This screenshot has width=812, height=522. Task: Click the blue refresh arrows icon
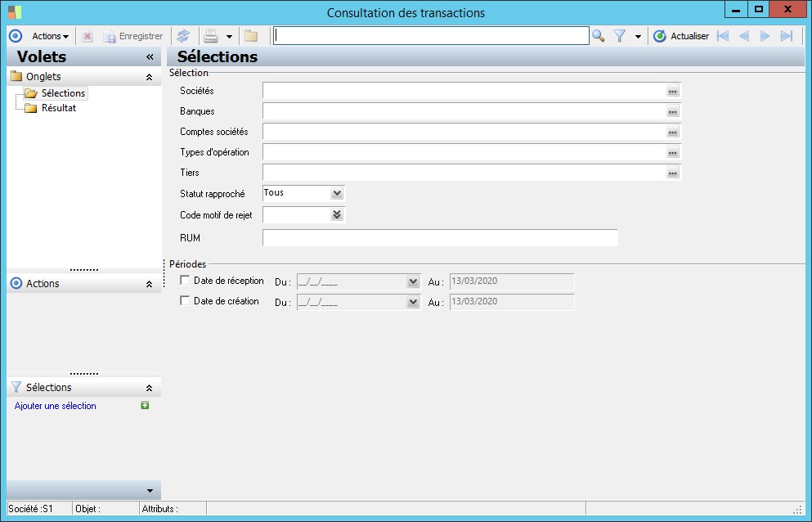183,36
